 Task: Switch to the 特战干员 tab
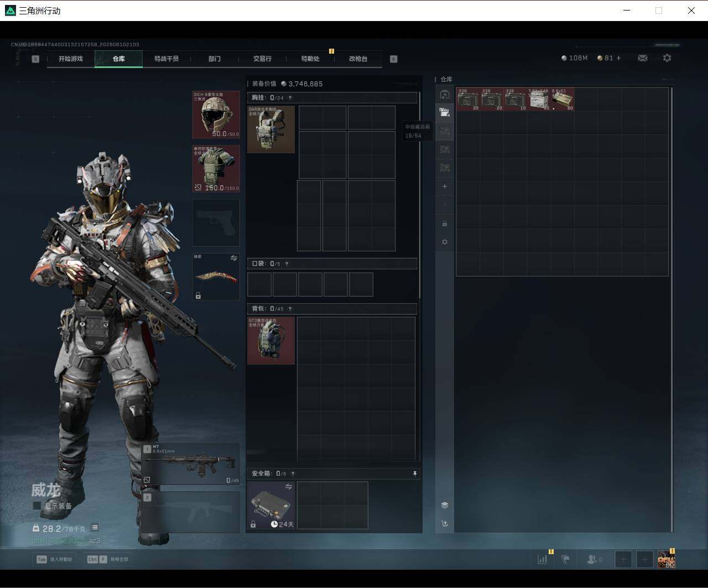point(166,59)
